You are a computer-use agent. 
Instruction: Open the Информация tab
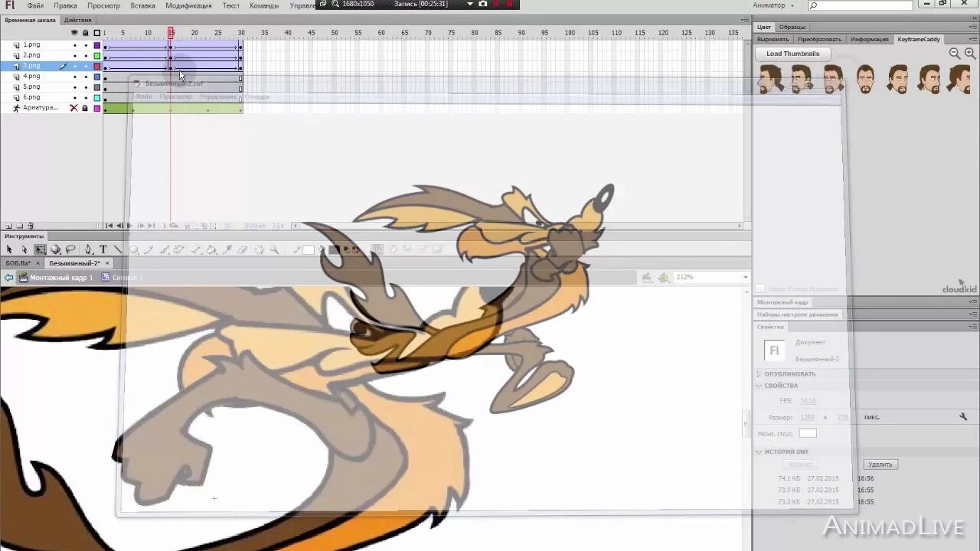point(870,39)
